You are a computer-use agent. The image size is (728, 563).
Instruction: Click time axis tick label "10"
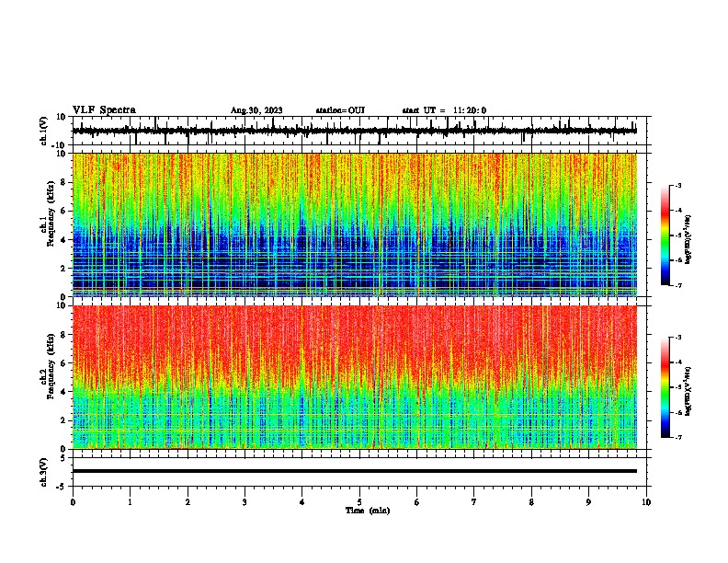pos(646,502)
